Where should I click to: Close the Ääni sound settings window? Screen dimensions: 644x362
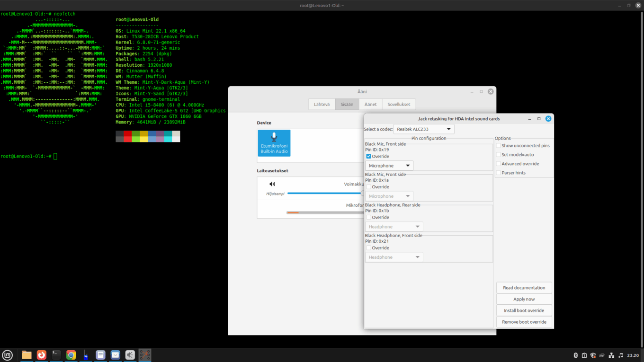tap(491, 91)
